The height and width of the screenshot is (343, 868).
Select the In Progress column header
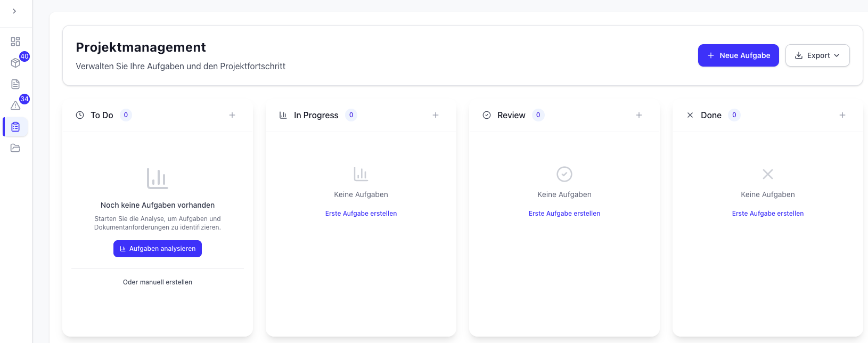pos(316,115)
